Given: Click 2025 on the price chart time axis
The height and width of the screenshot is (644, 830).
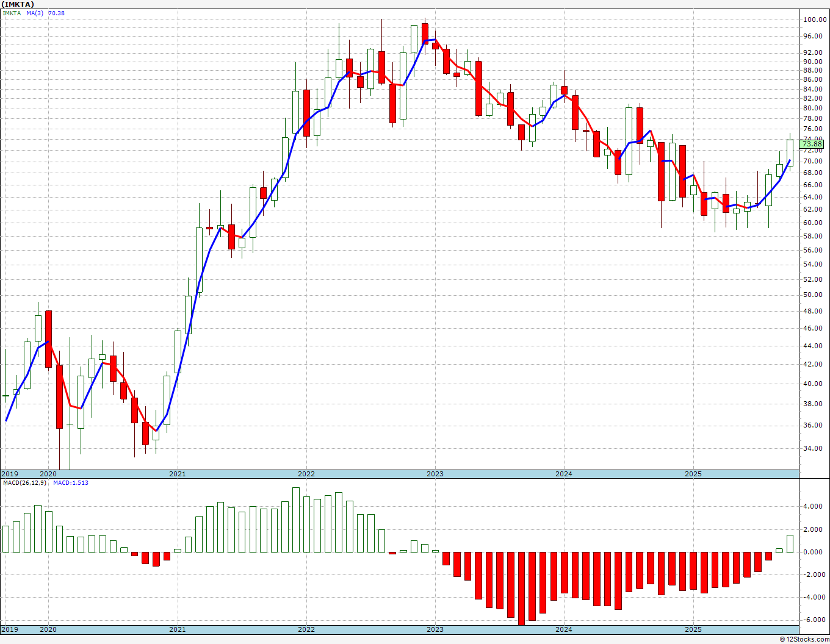Looking at the screenshot, I should click(693, 474).
